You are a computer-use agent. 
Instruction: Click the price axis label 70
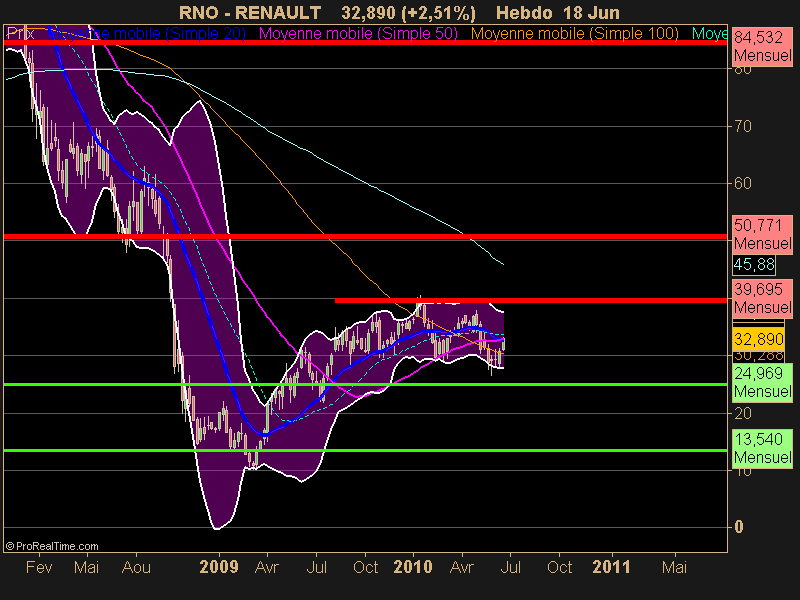pos(742,126)
